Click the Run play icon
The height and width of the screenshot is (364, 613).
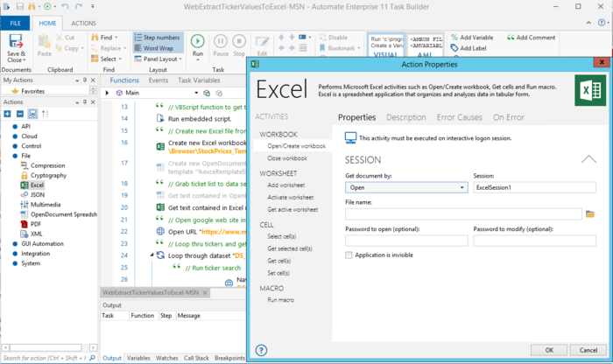click(197, 41)
